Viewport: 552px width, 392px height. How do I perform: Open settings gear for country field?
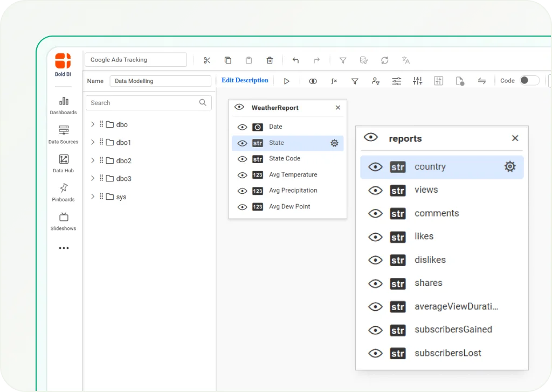pos(509,167)
